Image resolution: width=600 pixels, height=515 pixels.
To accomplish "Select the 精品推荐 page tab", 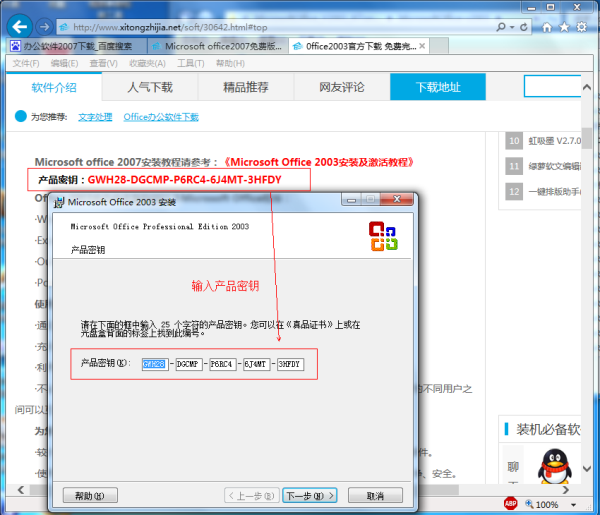I will pyautogui.click(x=246, y=87).
